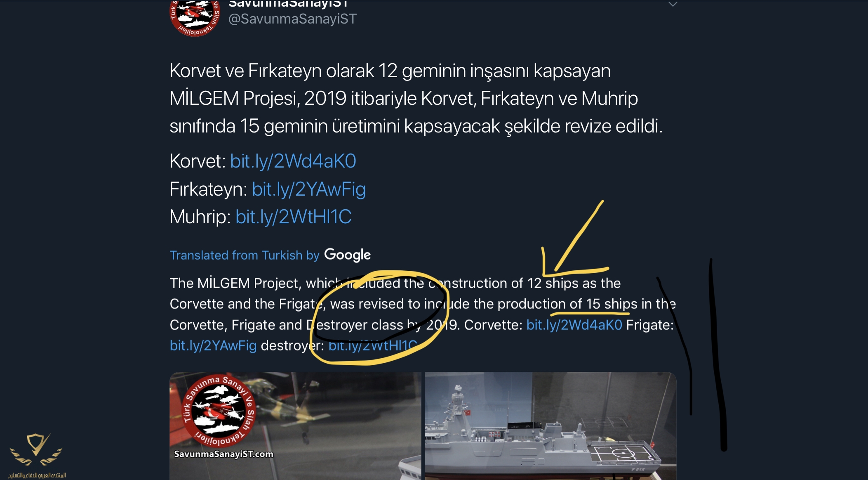Open the tweet options chevron menu
Image resolution: width=868 pixels, height=480 pixels.
673,4
